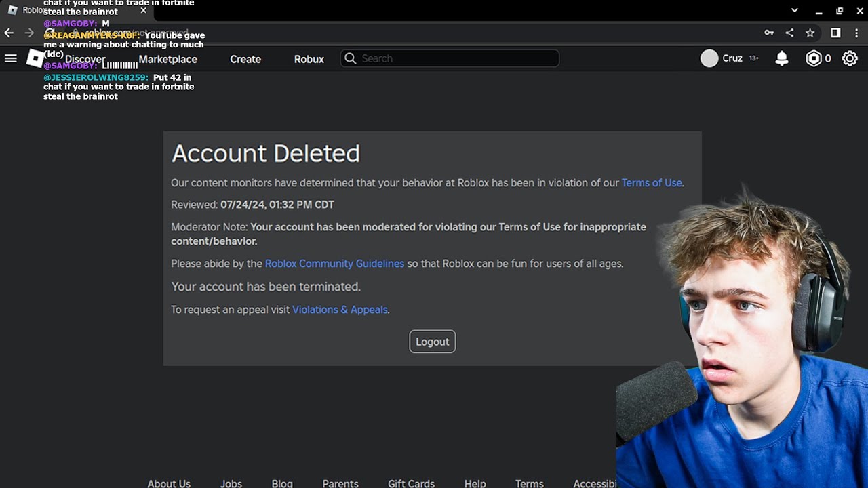This screenshot has height=488, width=868.
Task: Open the Jobs footer link
Action: 231,483
